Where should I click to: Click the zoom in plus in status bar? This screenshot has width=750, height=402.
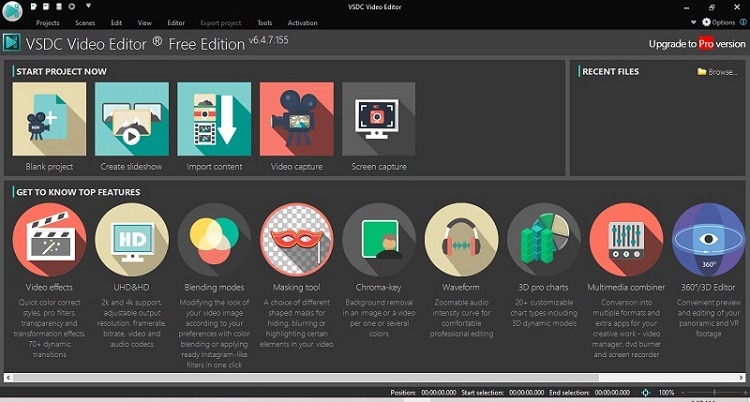point(744,393)
